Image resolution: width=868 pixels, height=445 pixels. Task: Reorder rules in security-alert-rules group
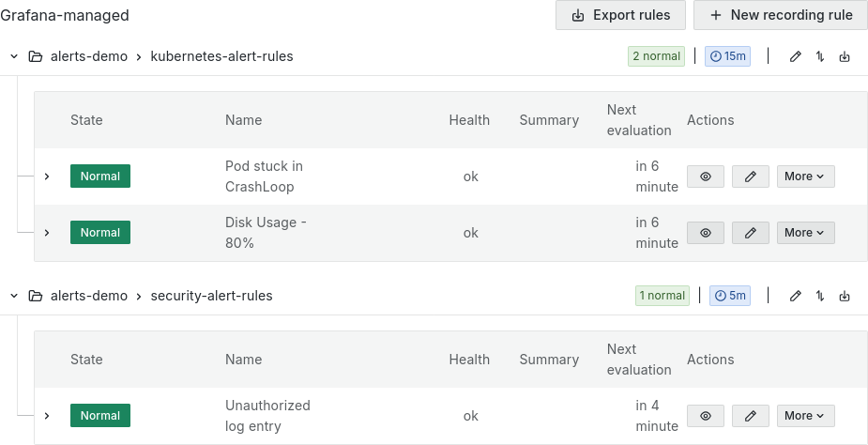point(820,296)
